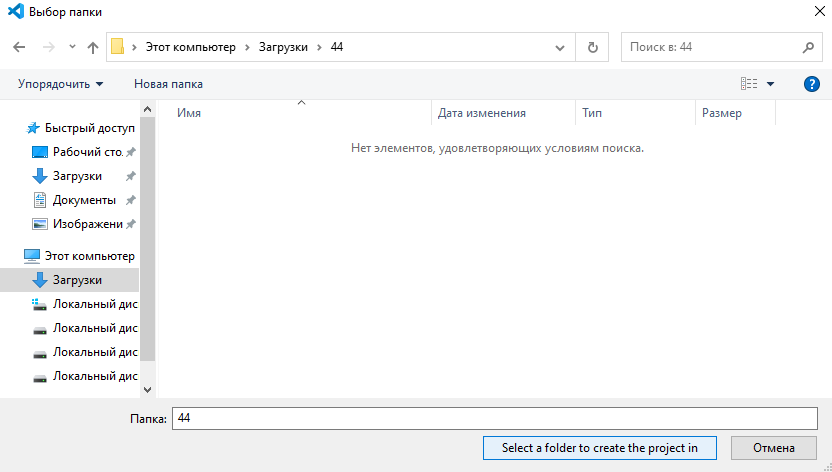Open Рабочий стол in sidebar
The height and width of the screenshot is (472, 832).
click(87, 152)
